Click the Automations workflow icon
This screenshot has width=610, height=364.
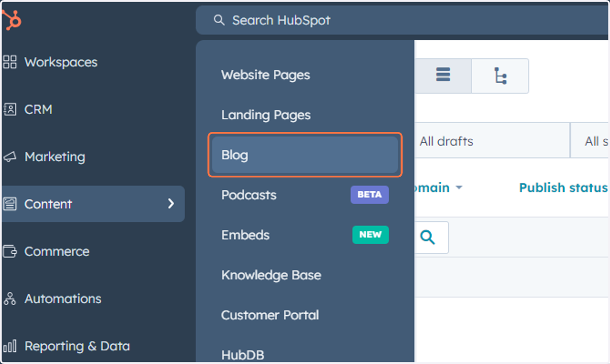[x=10, y=299]
